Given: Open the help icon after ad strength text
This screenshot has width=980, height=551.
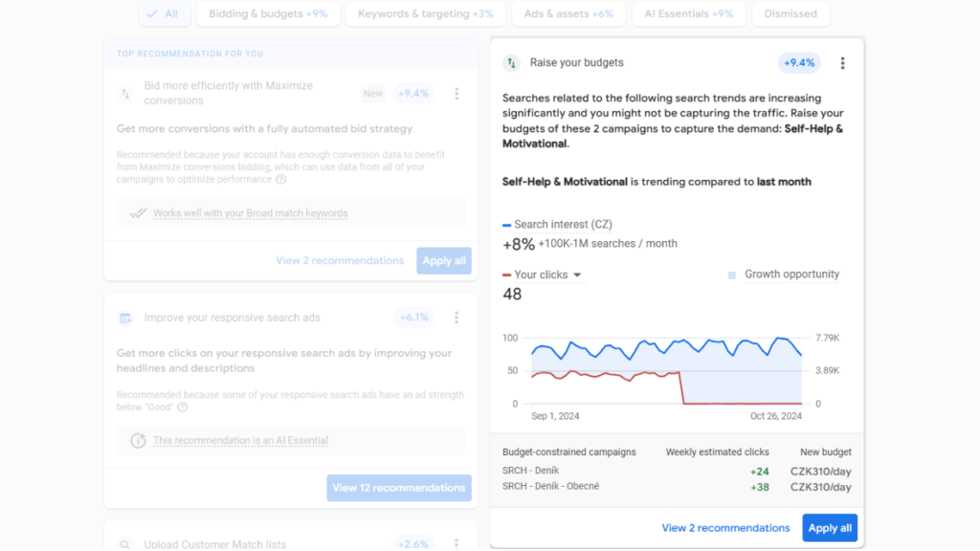Looking at the screenshot, I should (x=182, y=406).
